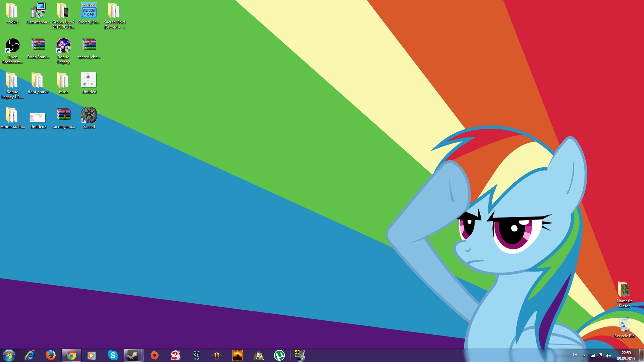Open the volume speaker tray icon
The width and height of the screenshot is (644, 362).
[x=608, y=356]
